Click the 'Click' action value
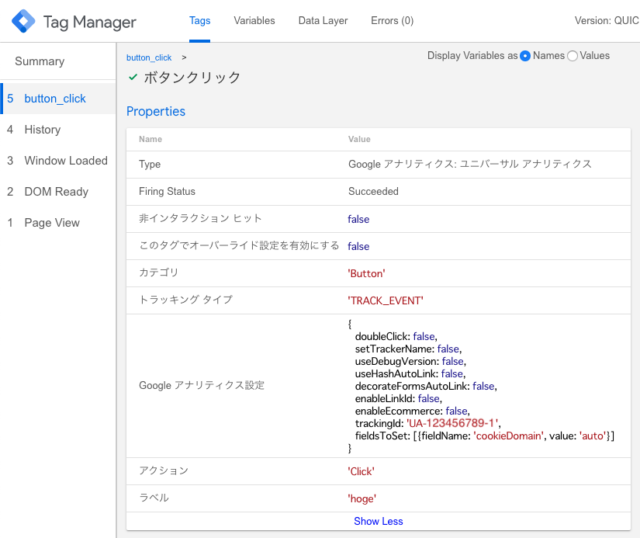 [361, 471]
